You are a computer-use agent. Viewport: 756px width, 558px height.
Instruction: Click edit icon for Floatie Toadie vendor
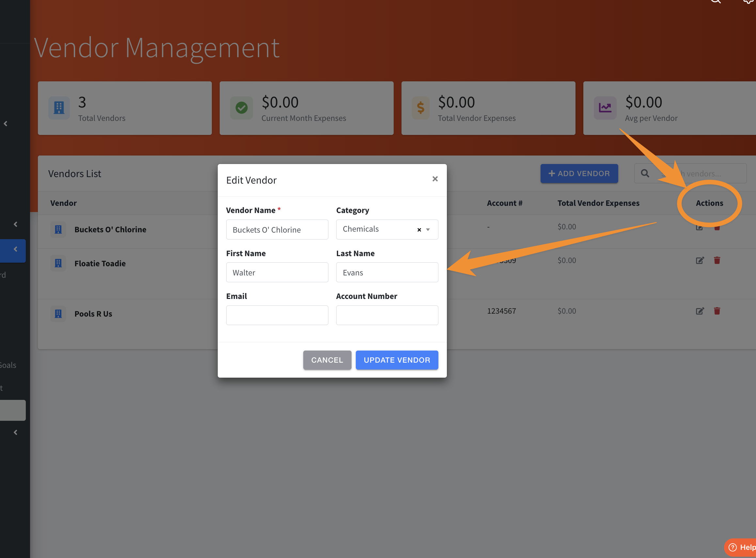pos(700,260)
